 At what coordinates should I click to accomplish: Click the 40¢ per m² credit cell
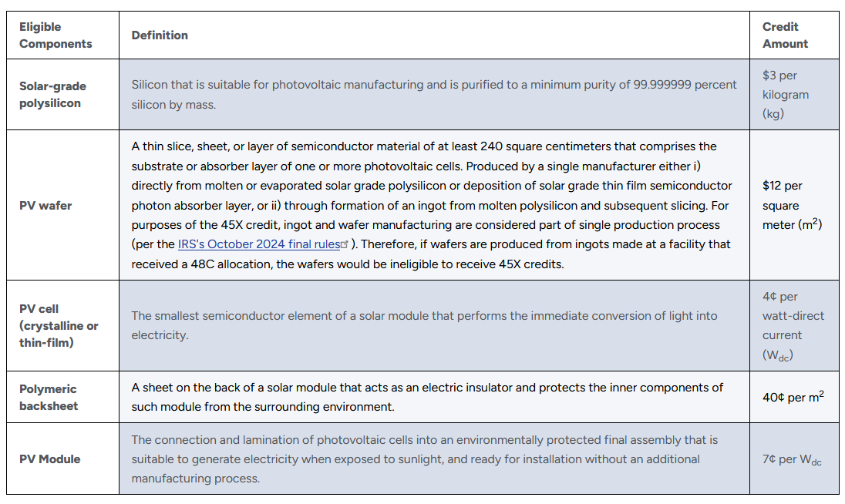point(793,398)
